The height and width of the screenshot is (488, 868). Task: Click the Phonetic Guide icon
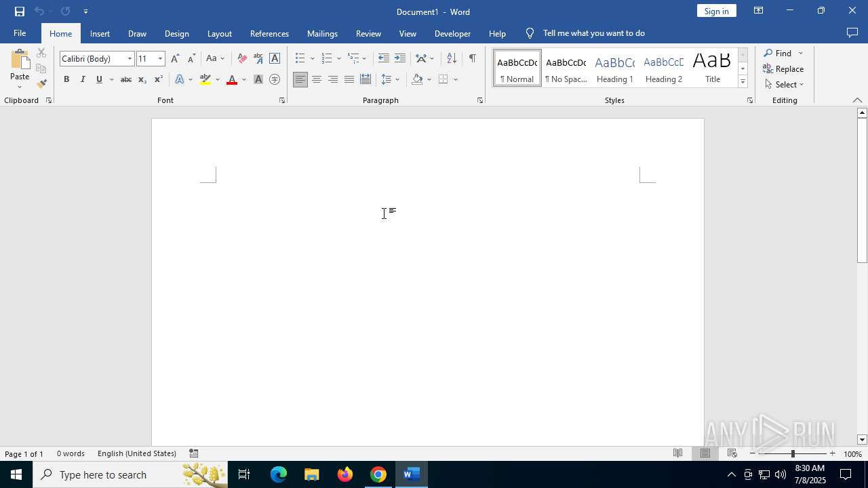pos(258,58)
